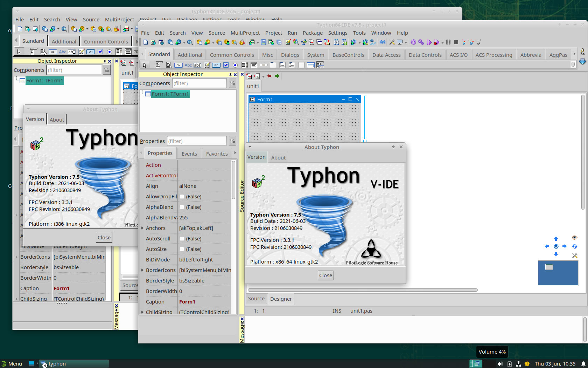The height and width of the screenshot is (368, 588).
Task: Click red jump-back arrow in source editor toolbar
Action: coord(269,76)
